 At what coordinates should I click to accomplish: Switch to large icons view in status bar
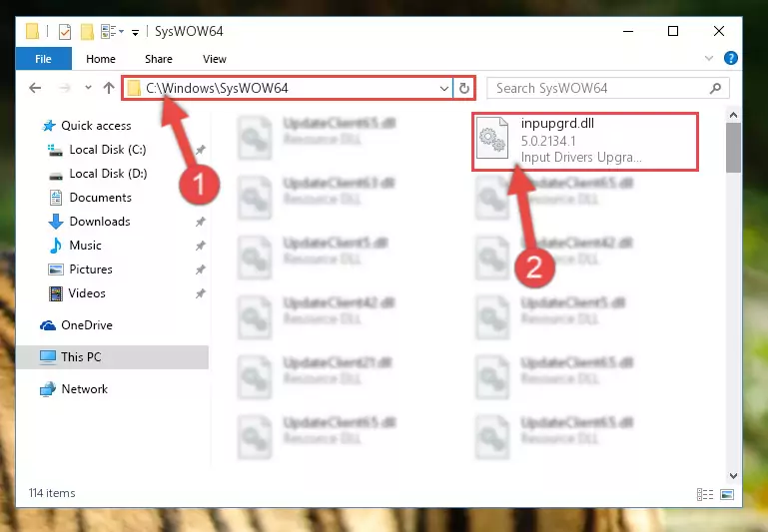click(x=727, y=494)
